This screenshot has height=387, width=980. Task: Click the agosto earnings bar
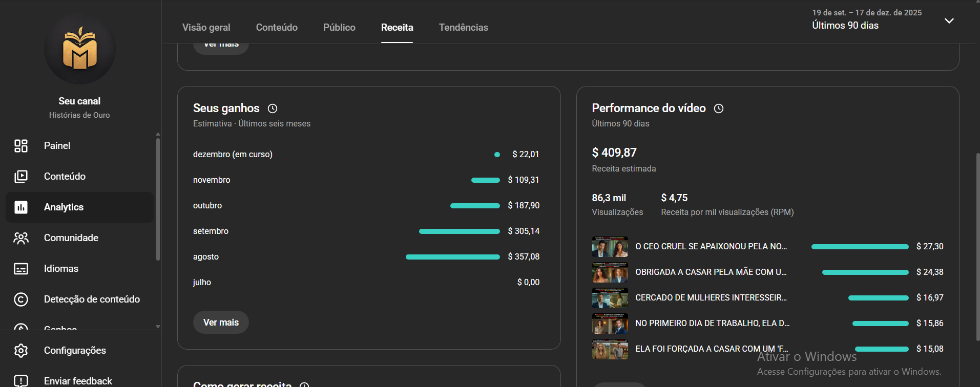coord(452,257)
